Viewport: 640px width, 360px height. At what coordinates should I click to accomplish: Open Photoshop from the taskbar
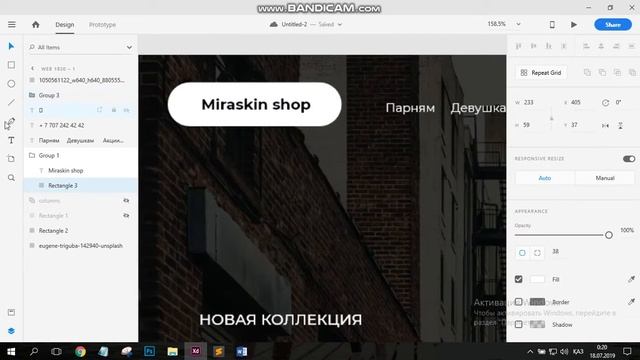(149, 351)
